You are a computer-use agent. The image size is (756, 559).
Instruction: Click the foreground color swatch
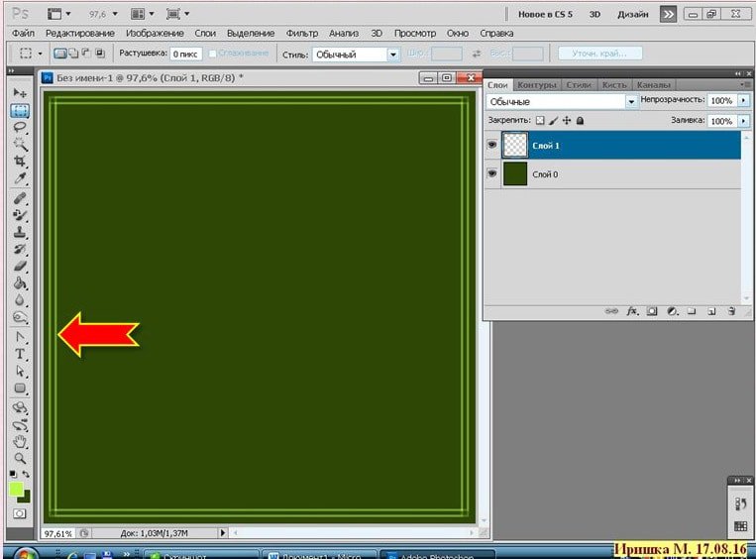click(x=16, y=489)
